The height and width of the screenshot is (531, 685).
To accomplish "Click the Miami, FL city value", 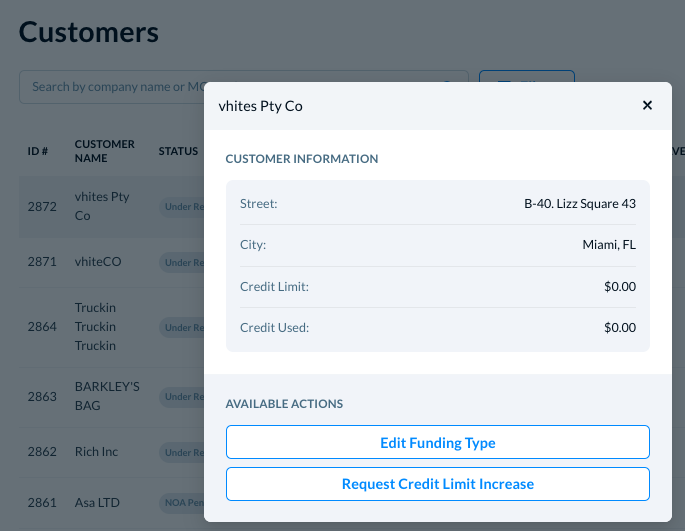I will pos(611,245).
